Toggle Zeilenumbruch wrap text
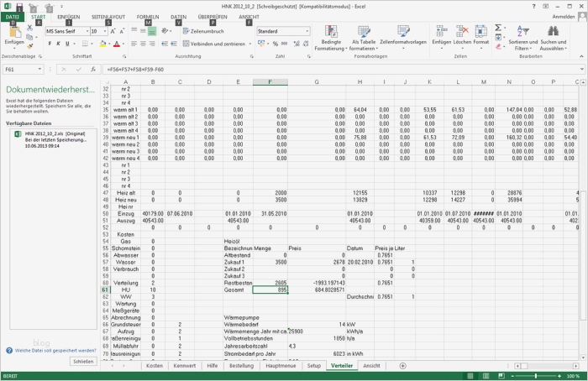 [203, 31]
